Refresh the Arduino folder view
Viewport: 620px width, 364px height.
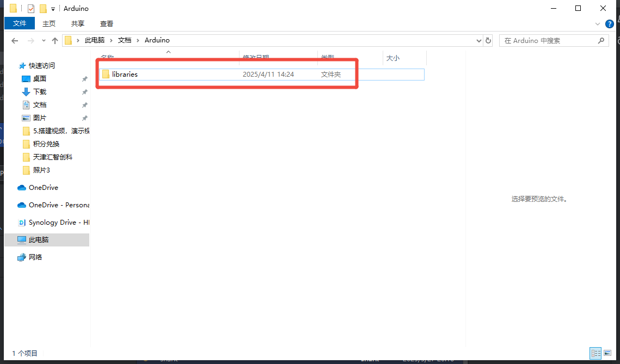point(488,41)
